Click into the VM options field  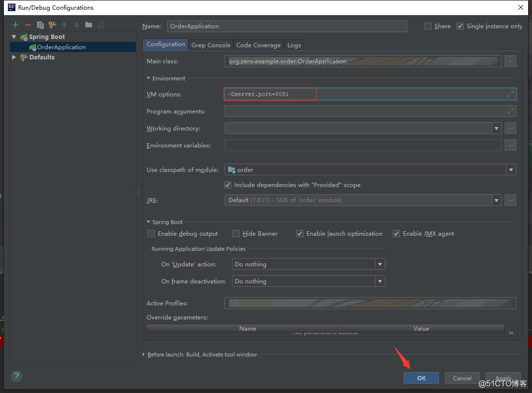pyautogui.click(x=370, y=94)
